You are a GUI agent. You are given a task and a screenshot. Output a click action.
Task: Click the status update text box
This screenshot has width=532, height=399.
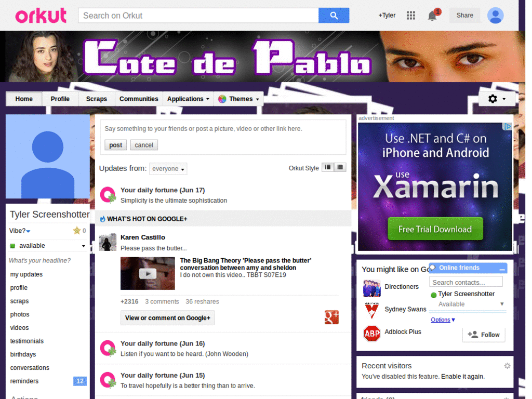(x=223, y=129)
